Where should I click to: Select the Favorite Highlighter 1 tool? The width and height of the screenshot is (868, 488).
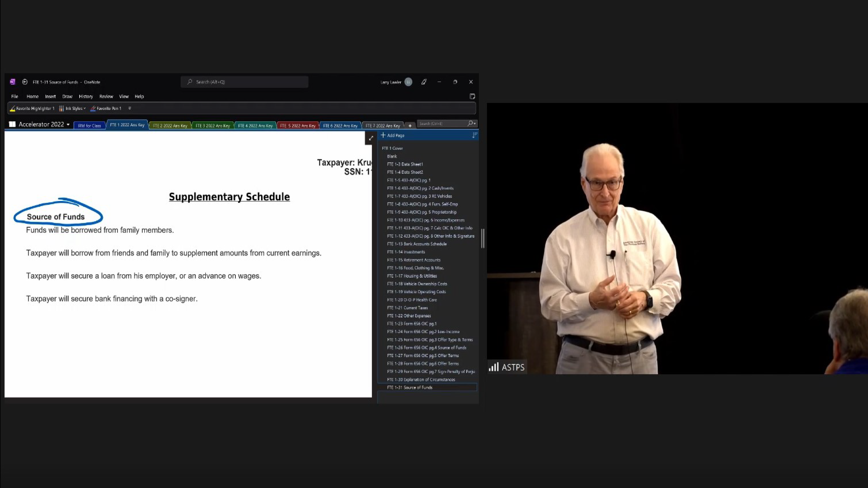tap(32, 108)
